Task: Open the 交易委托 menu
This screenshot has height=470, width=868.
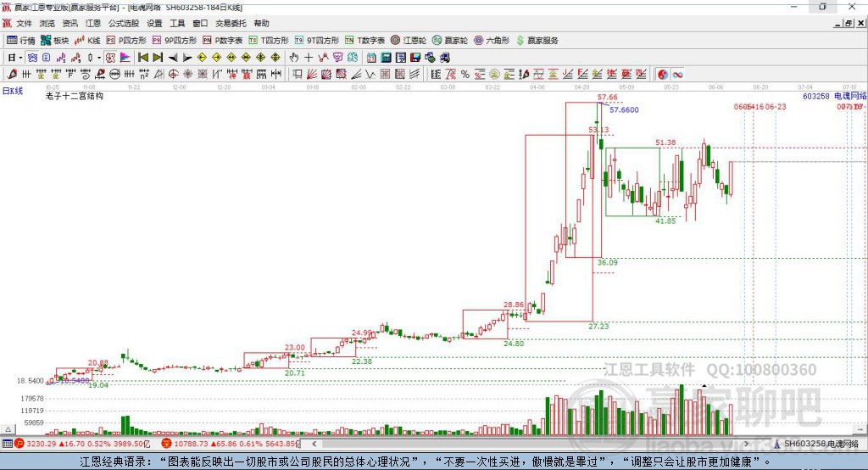Action: point(231,23)
